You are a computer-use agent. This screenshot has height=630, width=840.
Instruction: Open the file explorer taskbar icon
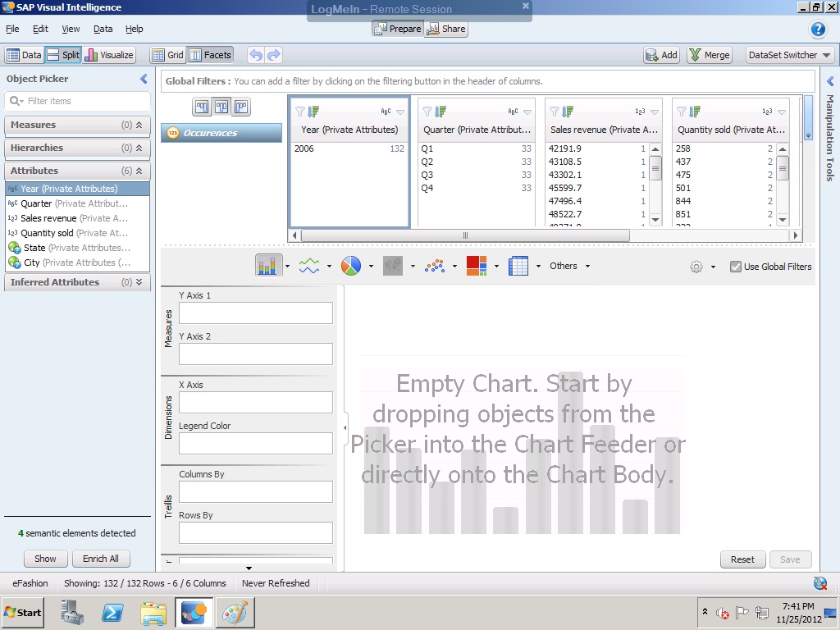point(153,612)
